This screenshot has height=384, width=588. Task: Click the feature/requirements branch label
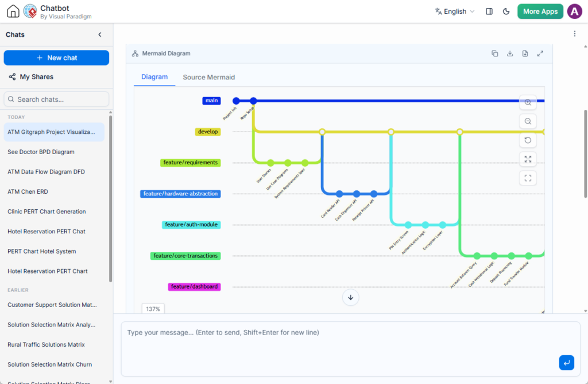pyautogui.click(x=191, y=163)
